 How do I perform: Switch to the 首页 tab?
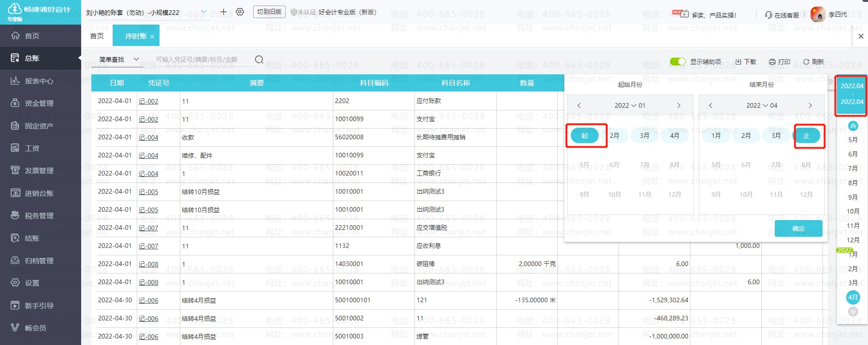(x=97, y=36)
